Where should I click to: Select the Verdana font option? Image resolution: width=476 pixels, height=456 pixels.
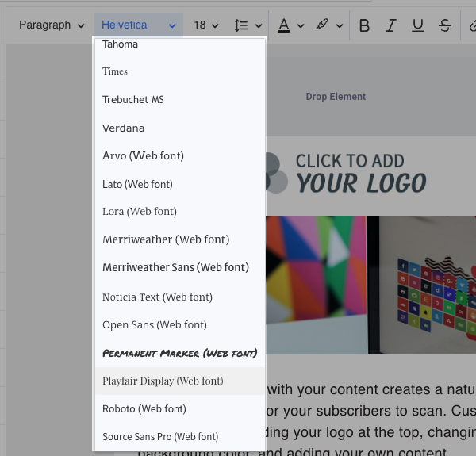pos(124,128)
